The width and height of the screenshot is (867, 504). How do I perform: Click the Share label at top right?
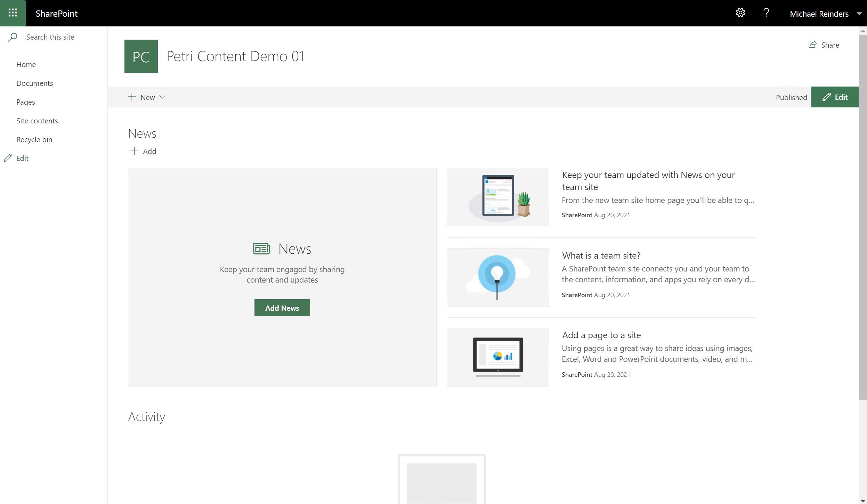830,45
